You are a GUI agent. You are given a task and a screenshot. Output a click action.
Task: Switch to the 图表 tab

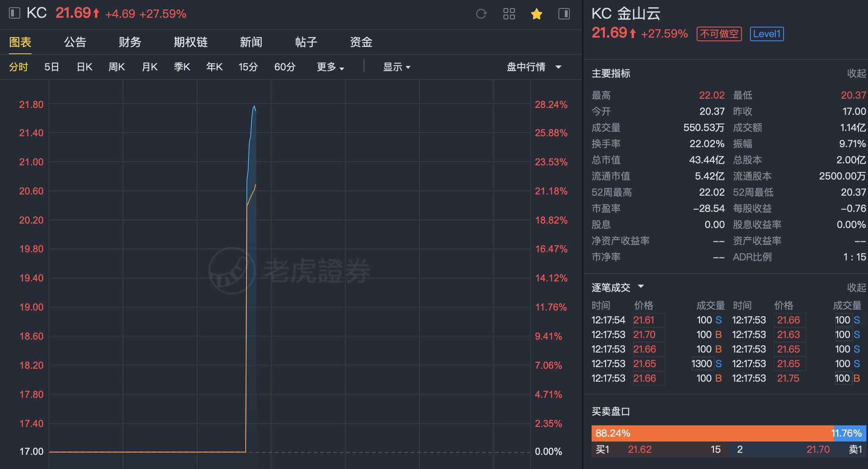coord(20,42)
